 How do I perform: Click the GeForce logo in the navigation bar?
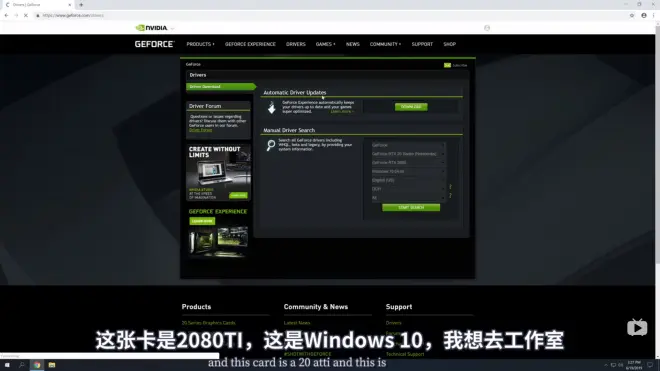point(154,44)
